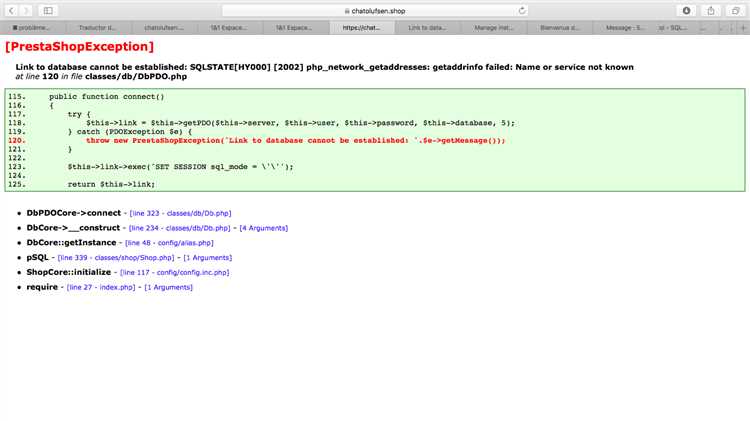The image size is (750, 421).
Task: Show the Safari sidebar
Action: pyautogui.click(x=48, y=11)
